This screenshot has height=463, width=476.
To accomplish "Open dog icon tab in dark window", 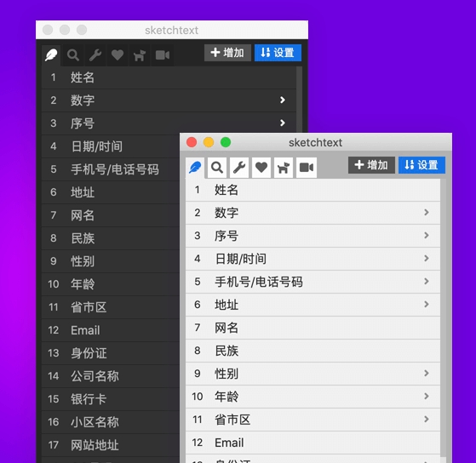I will click(140, 55).
